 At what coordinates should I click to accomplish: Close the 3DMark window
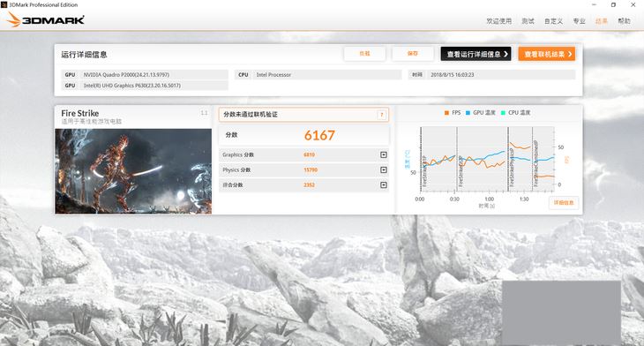click(633, 4)
